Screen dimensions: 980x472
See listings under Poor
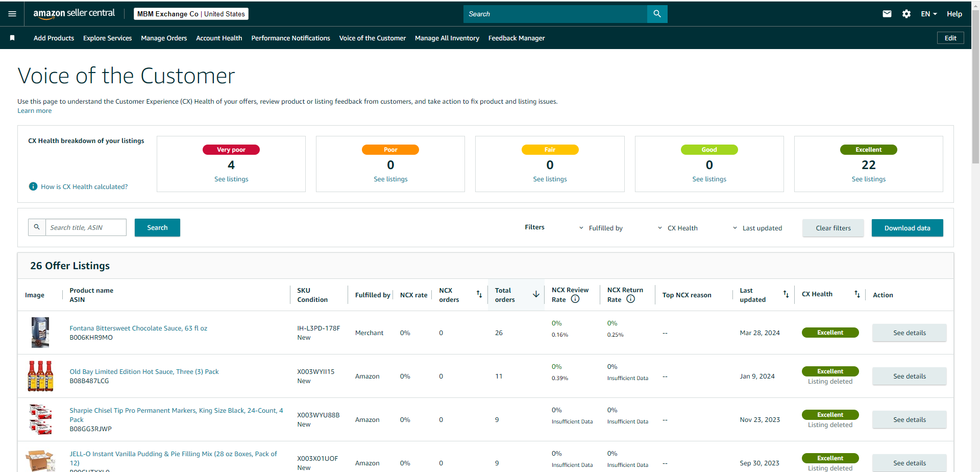(x=390, y=179)
